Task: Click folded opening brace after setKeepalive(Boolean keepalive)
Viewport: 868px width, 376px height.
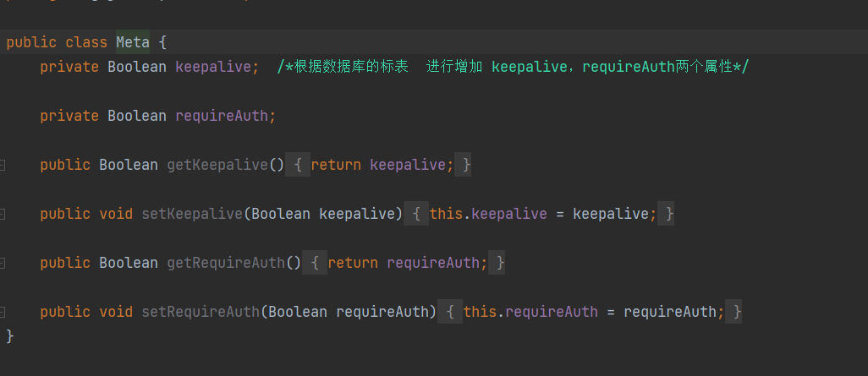Action: click(x=416, y=214)
